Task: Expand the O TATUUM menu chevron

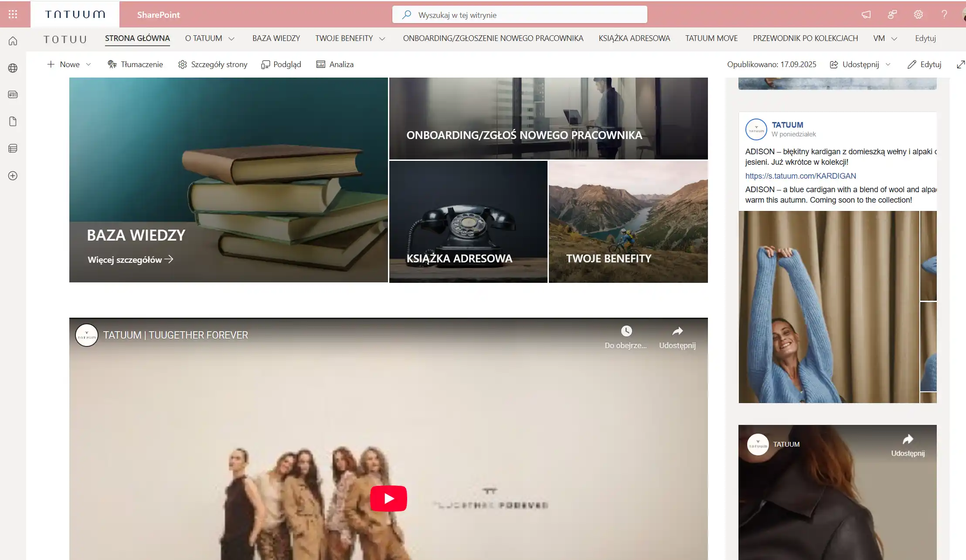Action: pos(231,39)
